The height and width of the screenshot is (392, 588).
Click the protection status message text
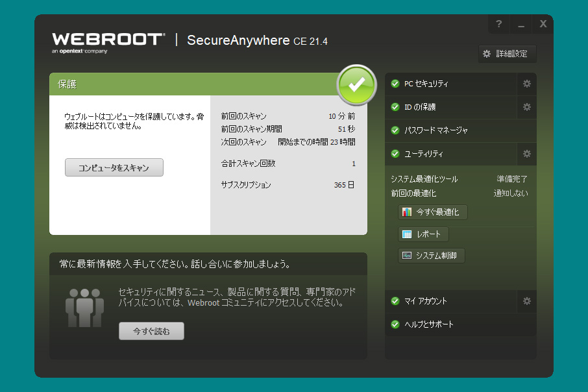(x=134, y=121)
